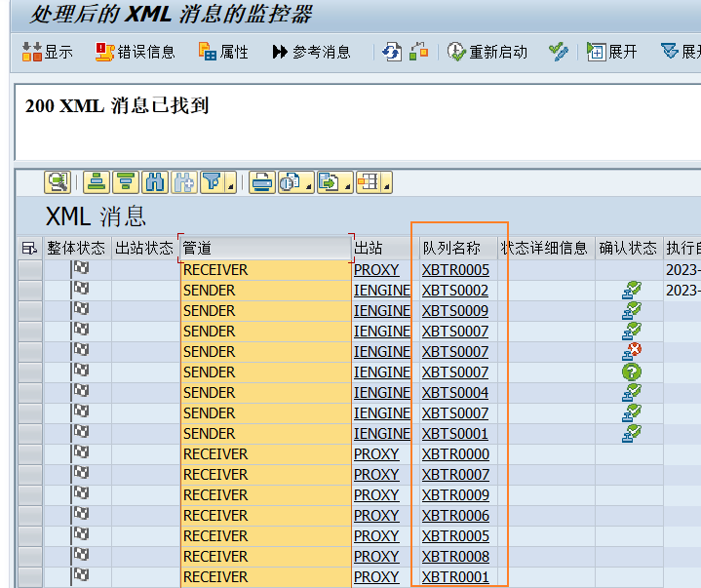
Task: Click the 管道 column header
Action: pyautogui.click(x=266, y=248)
